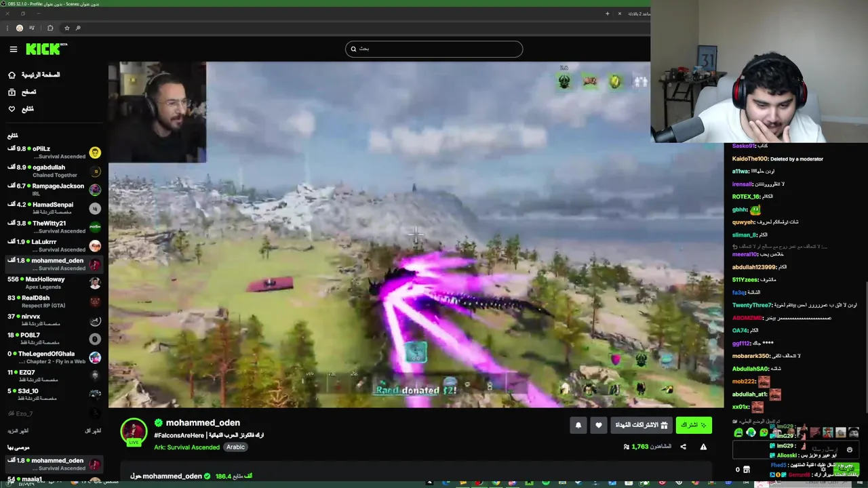868x488 pixels.
Task: Click oPiiLz avatar icon in sidebar
Action: [95, 152]
